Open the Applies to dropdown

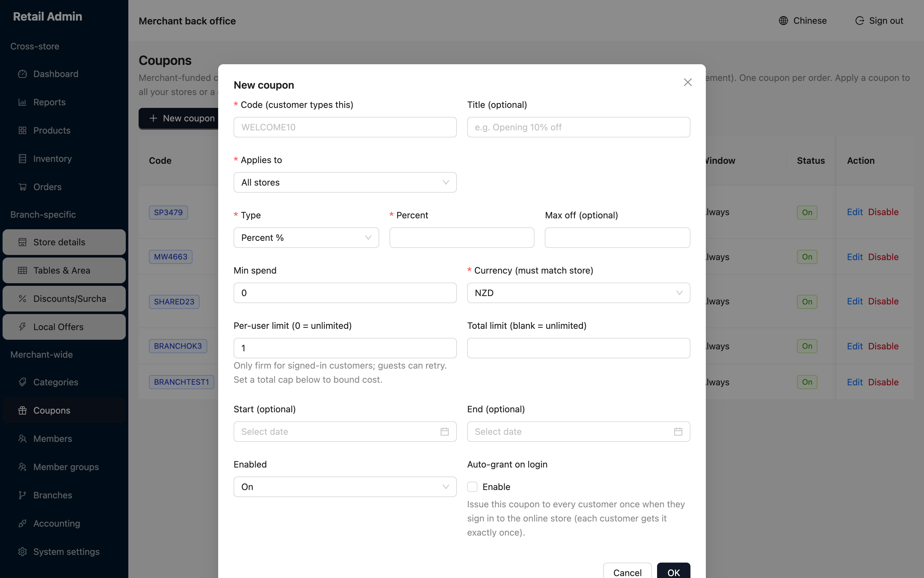[x=345, y=182]
